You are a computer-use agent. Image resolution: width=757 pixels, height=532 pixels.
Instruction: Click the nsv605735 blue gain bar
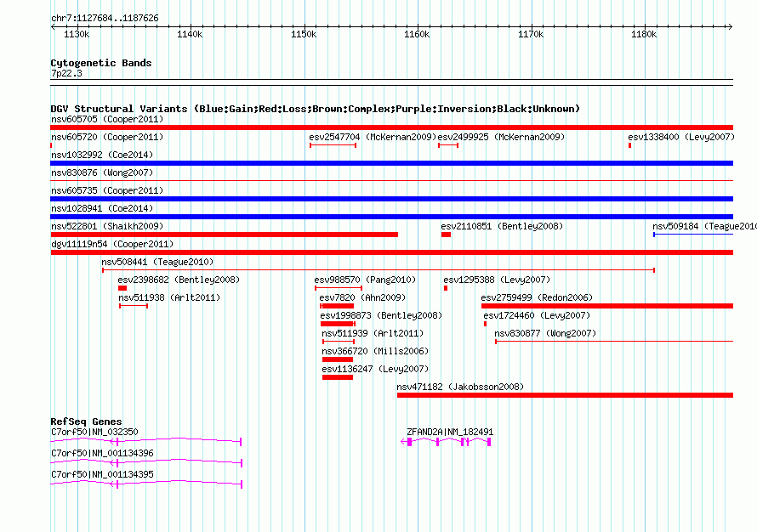pos(391,199)
